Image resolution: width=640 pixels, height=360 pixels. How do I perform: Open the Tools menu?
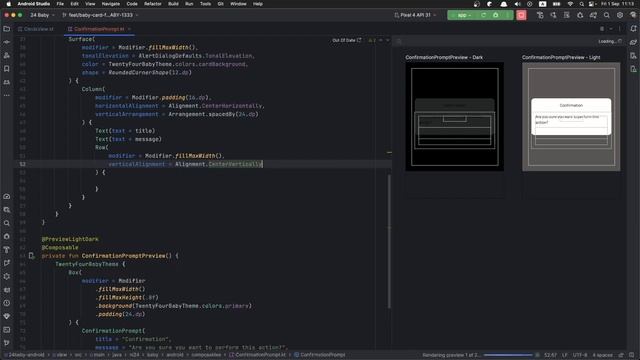205,4
